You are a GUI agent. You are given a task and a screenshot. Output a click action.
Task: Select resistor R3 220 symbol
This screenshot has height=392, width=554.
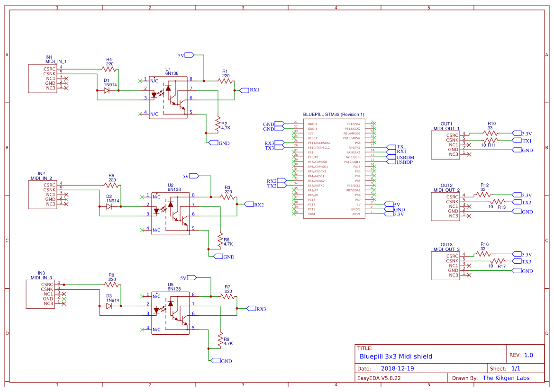point(228,197)
